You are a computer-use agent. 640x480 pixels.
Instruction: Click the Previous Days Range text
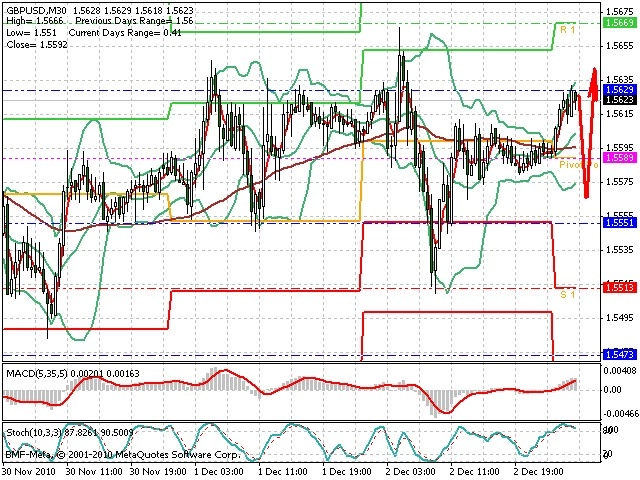tap(120, 21)
